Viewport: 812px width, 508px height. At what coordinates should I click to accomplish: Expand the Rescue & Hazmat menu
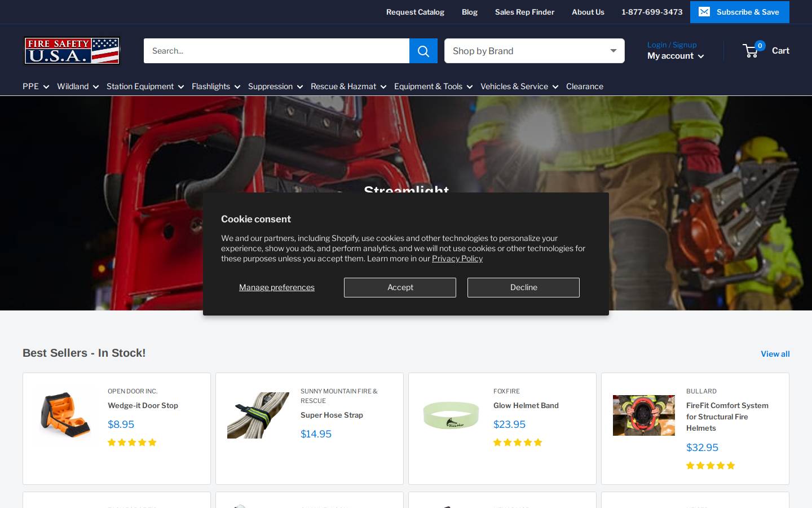pos(348,86)
